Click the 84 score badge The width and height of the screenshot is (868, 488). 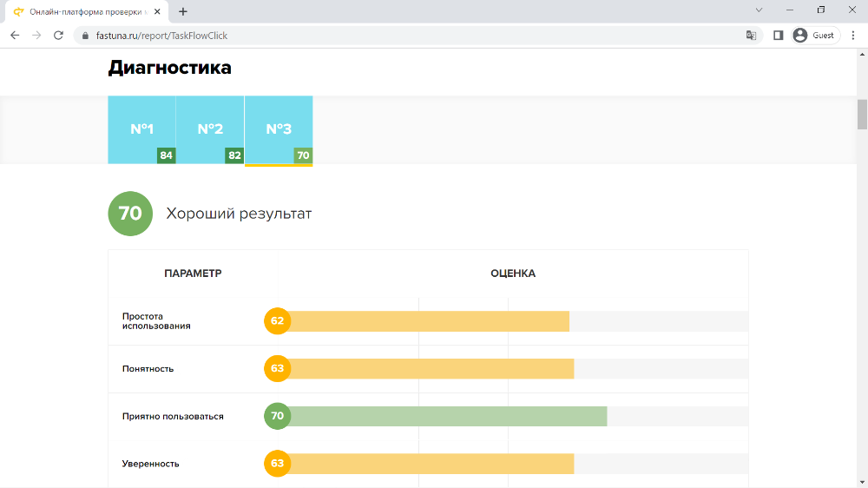[166, 155]
